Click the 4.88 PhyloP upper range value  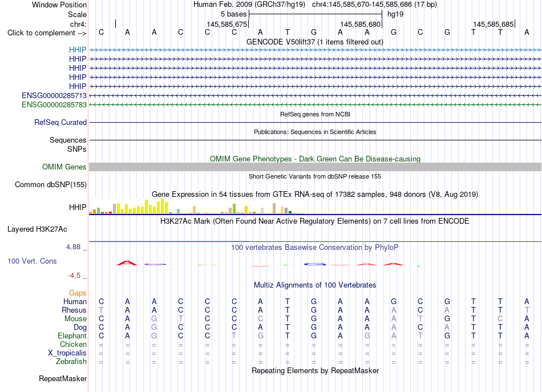(x=73, y=247)
